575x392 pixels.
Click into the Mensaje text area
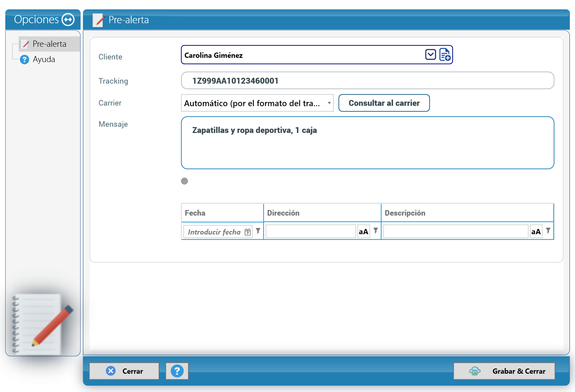368,143
